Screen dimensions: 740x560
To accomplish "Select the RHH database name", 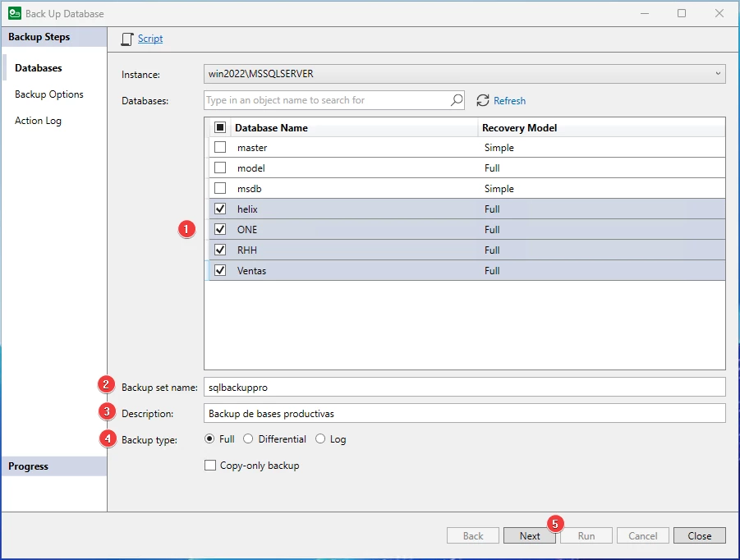I will coord(247,250).
